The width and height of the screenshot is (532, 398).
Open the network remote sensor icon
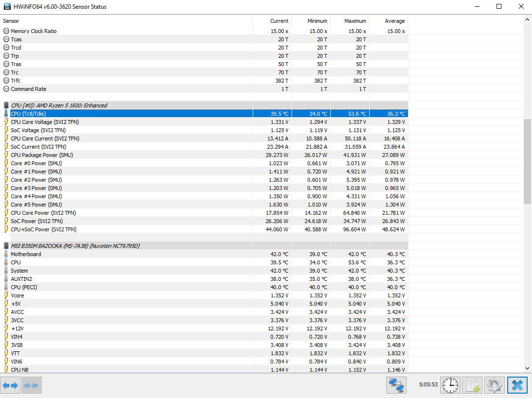(x=396, y=385)
